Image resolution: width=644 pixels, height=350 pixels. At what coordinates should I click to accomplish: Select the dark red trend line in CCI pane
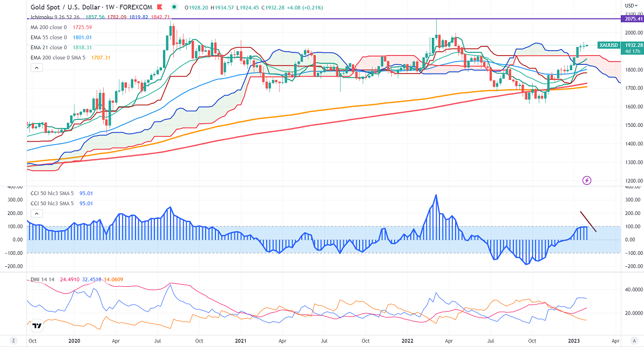pos(588,221)
